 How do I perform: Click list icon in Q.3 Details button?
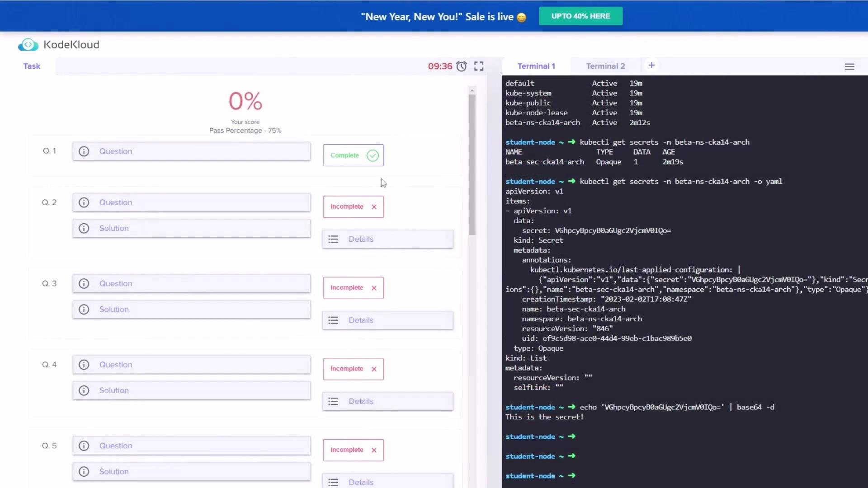pos(333,320)
